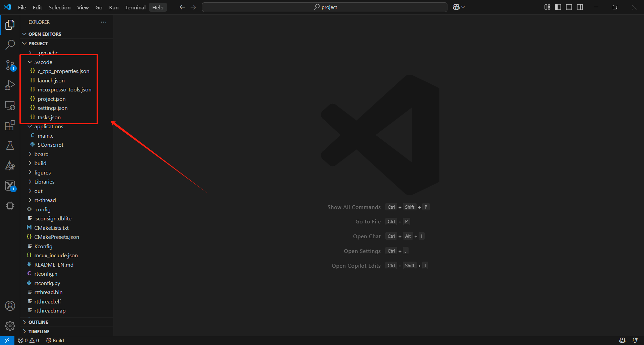The height and width of the screenshot is (345, 644).
Task: Click the project search command box
Action: coord(324,7)
